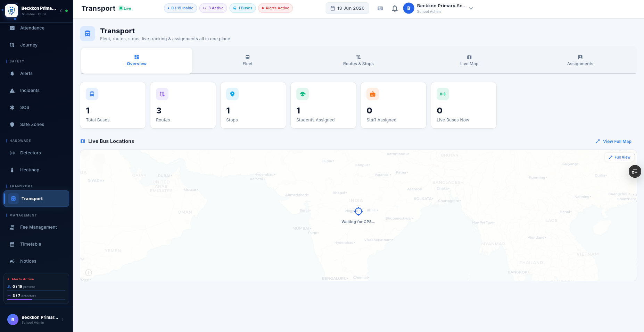Click the Live Bus Locations map icon
Image resolution: width=644 pixels, height=332 pixels.
tap(83, 141)
